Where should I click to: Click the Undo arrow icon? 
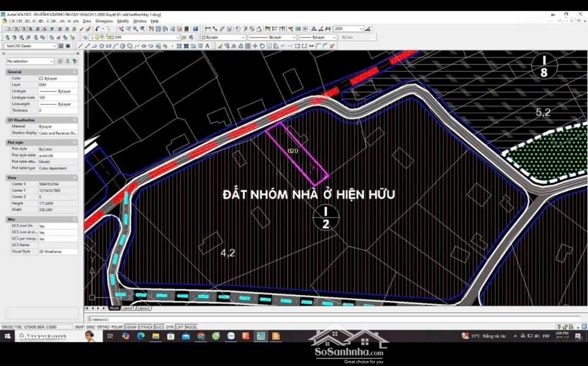pyautogui.click(x=98, y=29)
